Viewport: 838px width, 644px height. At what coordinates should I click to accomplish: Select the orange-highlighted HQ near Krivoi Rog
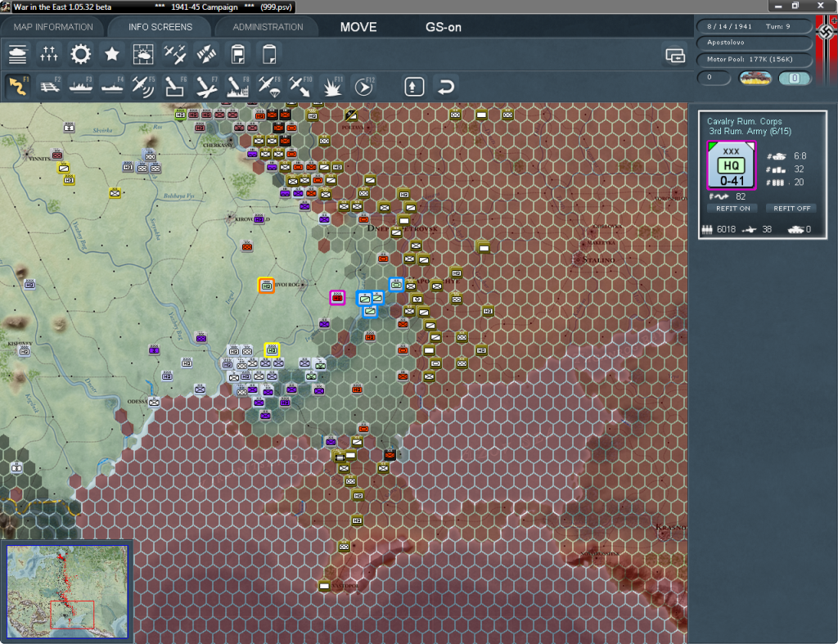click(x=266, y=286)
